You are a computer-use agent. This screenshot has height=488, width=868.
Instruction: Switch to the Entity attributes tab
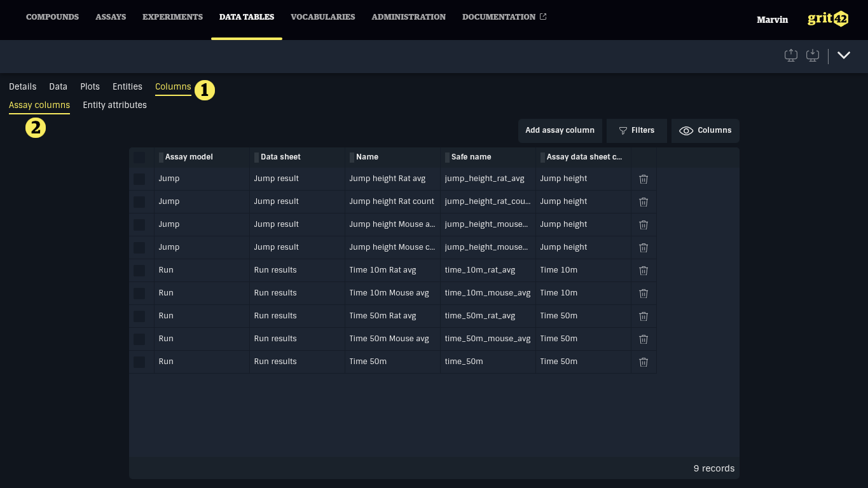point(114,105)
